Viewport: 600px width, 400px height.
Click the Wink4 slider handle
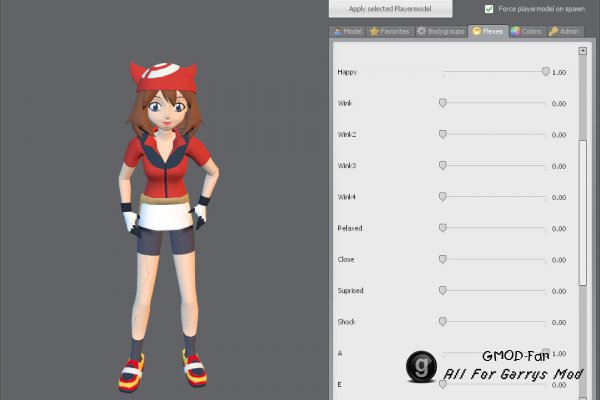(443, 197)
